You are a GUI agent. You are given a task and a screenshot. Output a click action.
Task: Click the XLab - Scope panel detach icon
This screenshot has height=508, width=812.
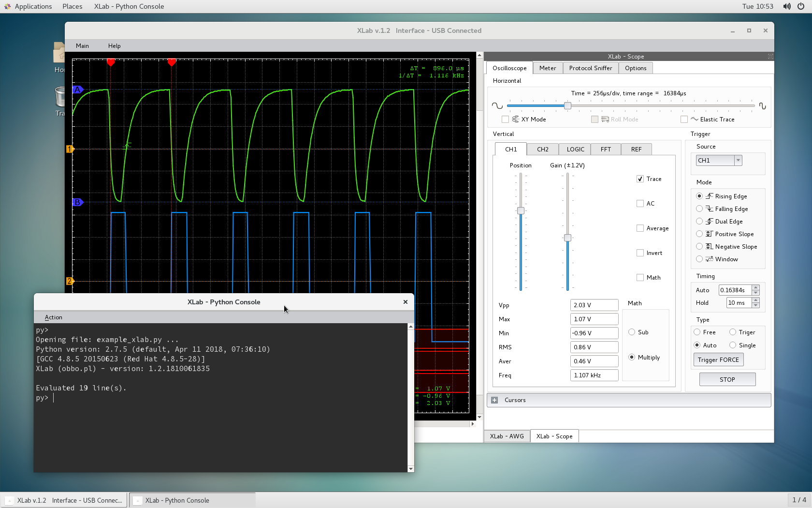(x=770, y=57)
